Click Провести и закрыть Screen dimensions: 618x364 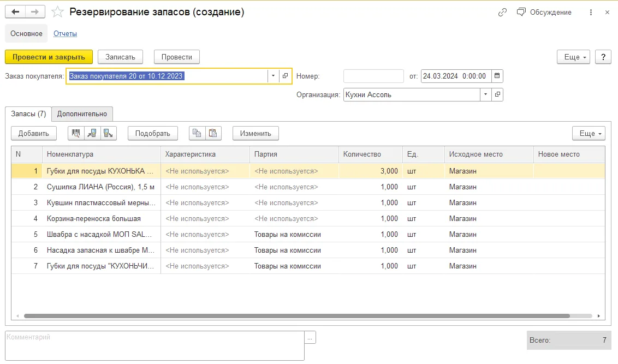coord(49,57)
